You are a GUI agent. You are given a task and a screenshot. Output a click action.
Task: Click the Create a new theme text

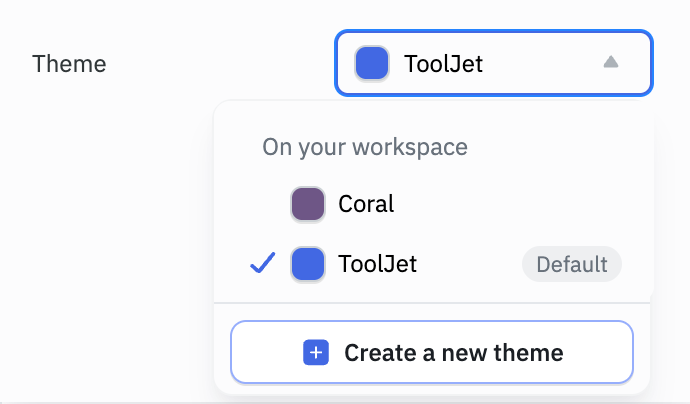click(x=453, y=353)
